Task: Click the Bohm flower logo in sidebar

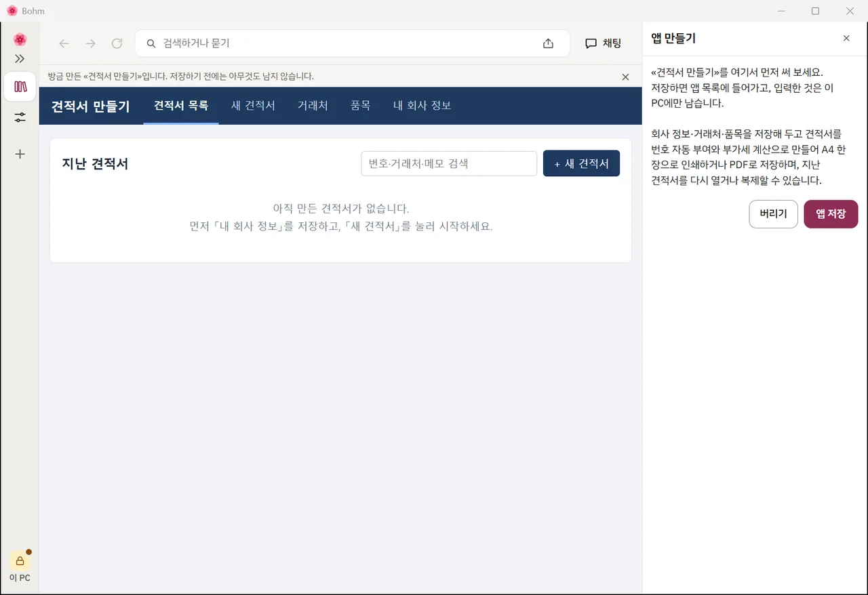Action: coord(20,39)
